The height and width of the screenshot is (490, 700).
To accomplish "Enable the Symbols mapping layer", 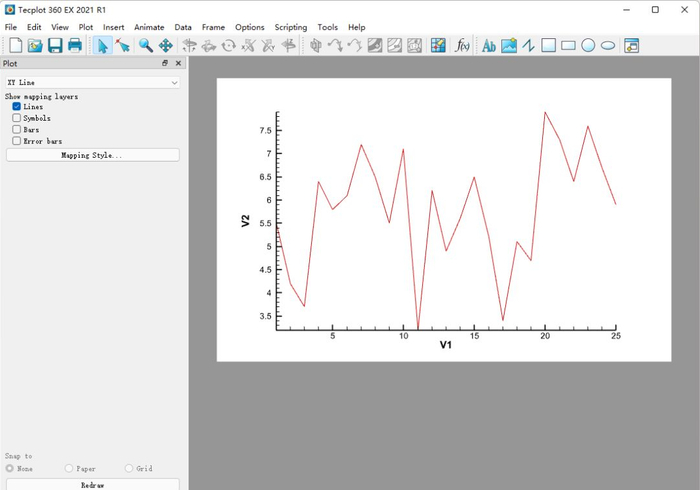I will coord(17,118).
